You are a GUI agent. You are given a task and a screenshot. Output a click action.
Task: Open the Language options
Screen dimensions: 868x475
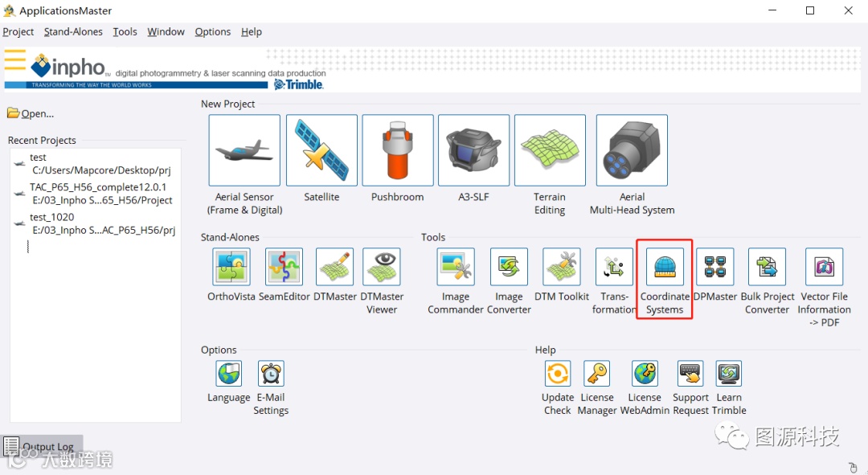[228, 374]
